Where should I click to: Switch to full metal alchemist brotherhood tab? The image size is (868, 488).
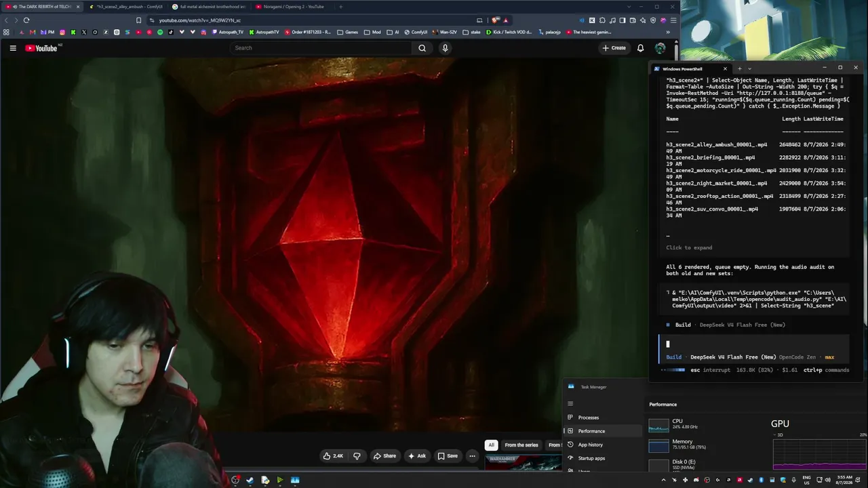[x=210, y=7]
